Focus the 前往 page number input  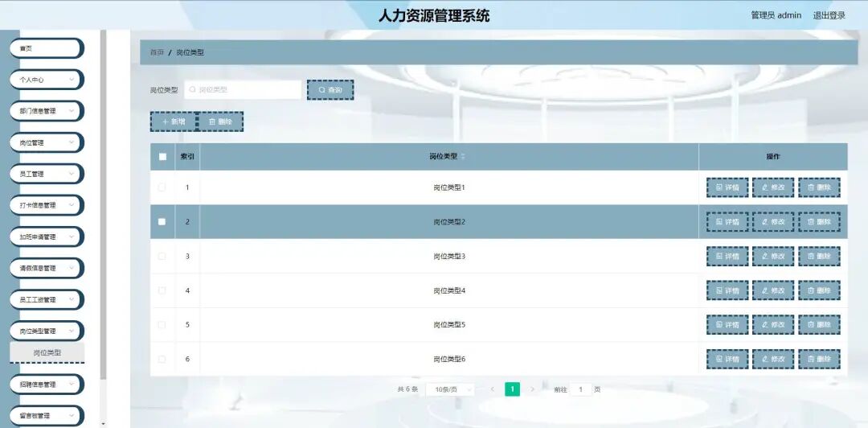(x=581, y=389)
